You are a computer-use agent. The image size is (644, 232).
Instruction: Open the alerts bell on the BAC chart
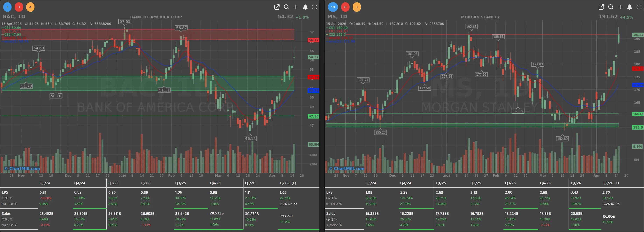[x=305, y=7]
